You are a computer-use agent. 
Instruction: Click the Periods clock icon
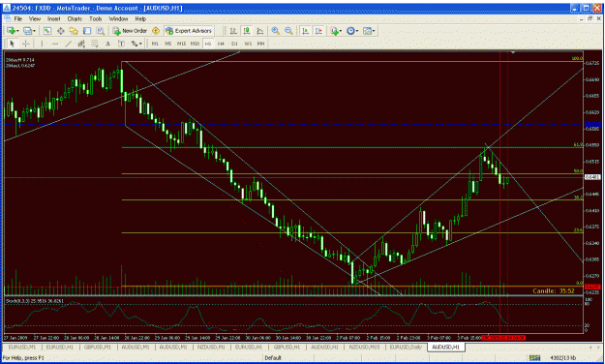[x=350, y=31]
